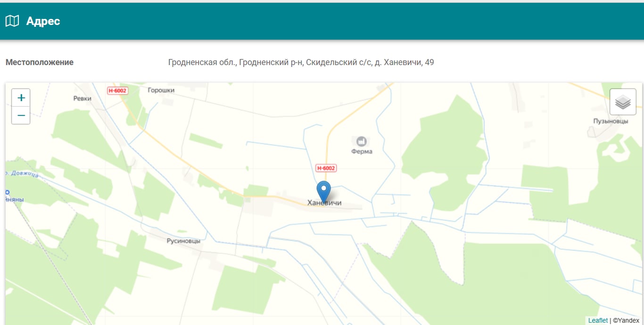
Task: Open the Leaflet attribution link
Action: (x=598, y=320)
